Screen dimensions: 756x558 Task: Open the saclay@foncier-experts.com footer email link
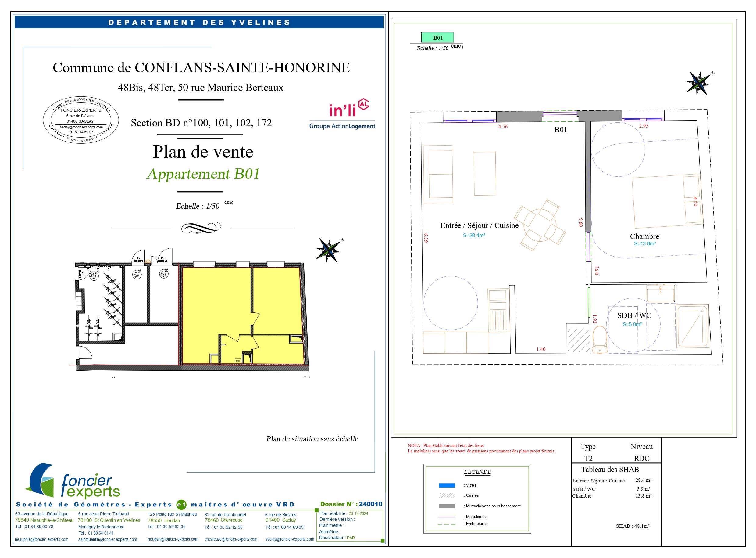tap(290, 539)
